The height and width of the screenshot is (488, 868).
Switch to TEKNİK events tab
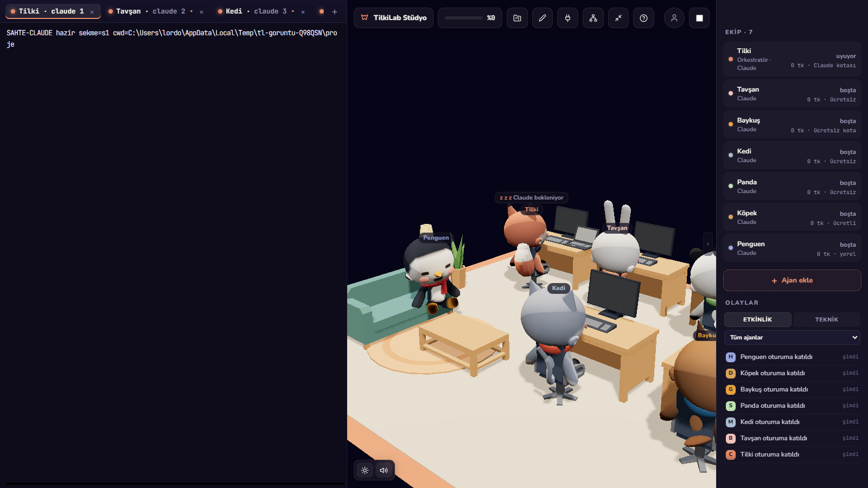coord(827,319)
